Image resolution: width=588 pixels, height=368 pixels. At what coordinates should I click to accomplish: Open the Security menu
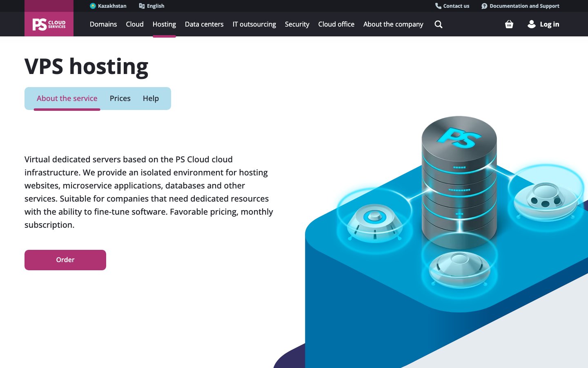click(x=297, y=24)
